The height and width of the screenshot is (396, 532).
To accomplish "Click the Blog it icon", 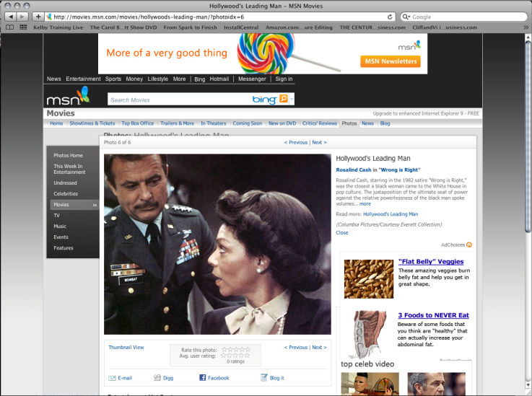I will tap(263, 377).
